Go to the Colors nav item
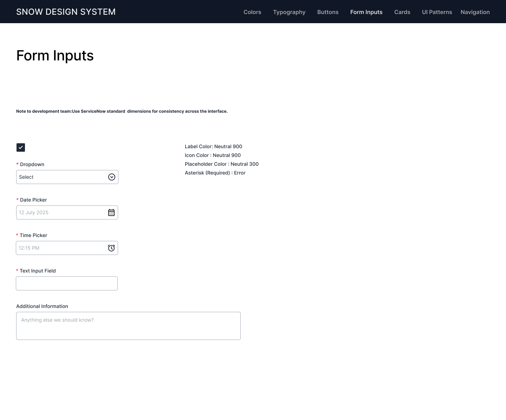The width and height of the screenshot is (506, 420). click(252, 12)
